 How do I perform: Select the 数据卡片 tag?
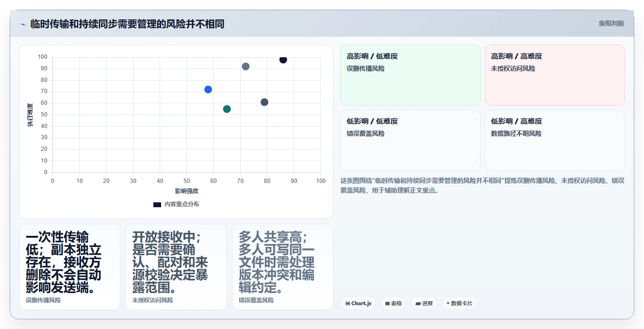pyautogui.click(x=459, y=303)
